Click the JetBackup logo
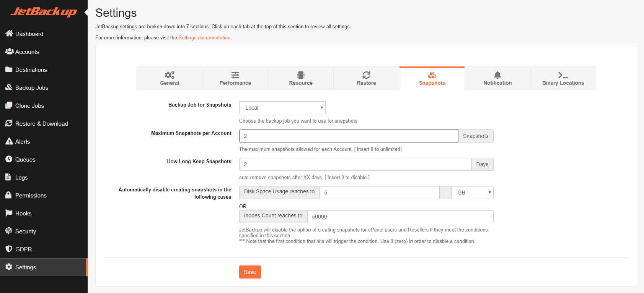Image resolution: width=644 pixels, height=293 pixels. [x=44, y=12]
